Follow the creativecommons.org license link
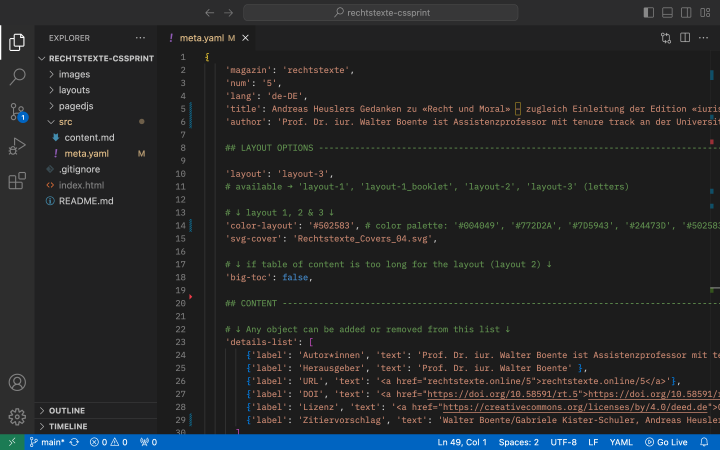This screenshot has height=450, width=720. pos(575,407)
